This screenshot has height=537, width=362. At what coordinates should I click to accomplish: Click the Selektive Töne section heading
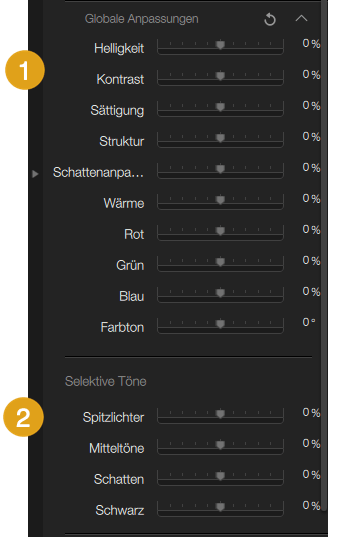(105, 381)
